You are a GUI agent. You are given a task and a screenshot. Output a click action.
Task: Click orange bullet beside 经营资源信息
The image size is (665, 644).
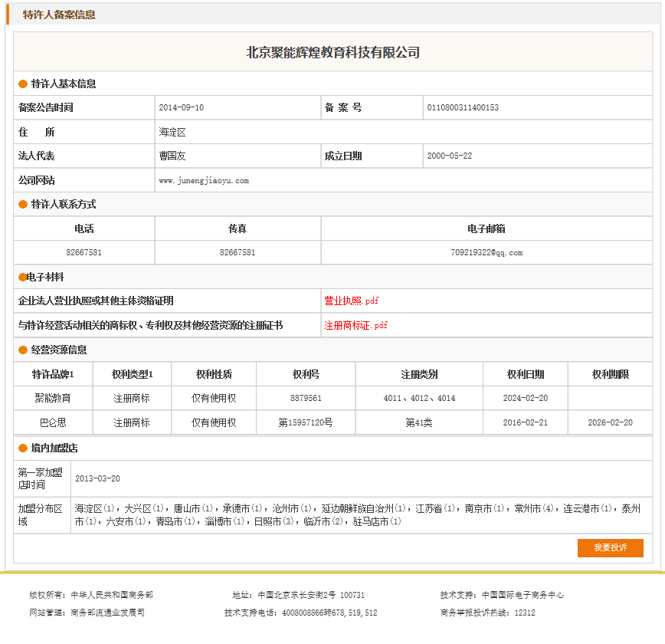point(23,350)
